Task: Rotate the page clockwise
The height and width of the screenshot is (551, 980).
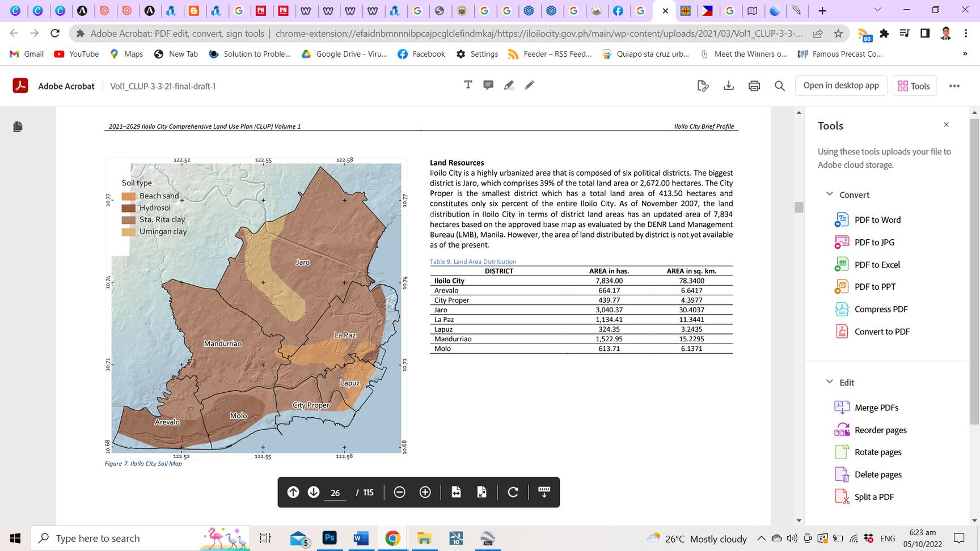Action: pyautogui.click(x=513, y=492)
